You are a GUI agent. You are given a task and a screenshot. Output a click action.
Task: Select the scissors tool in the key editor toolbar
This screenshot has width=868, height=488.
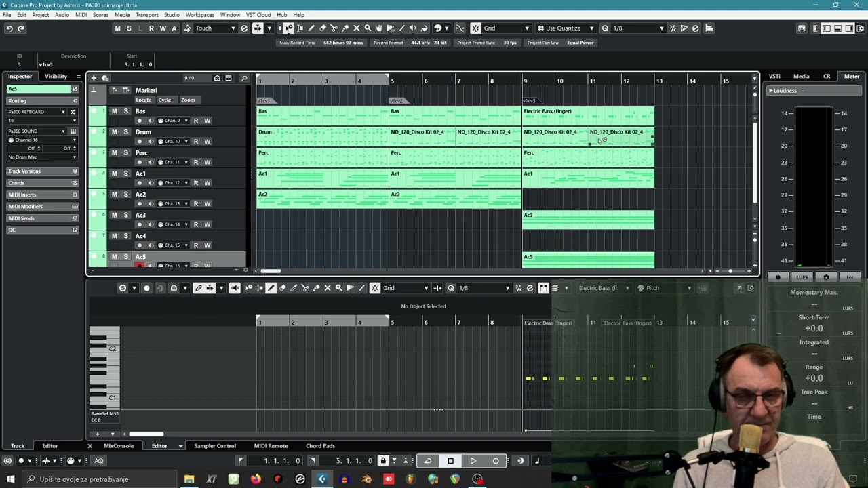pyautogui.click(x=304, y=288)
